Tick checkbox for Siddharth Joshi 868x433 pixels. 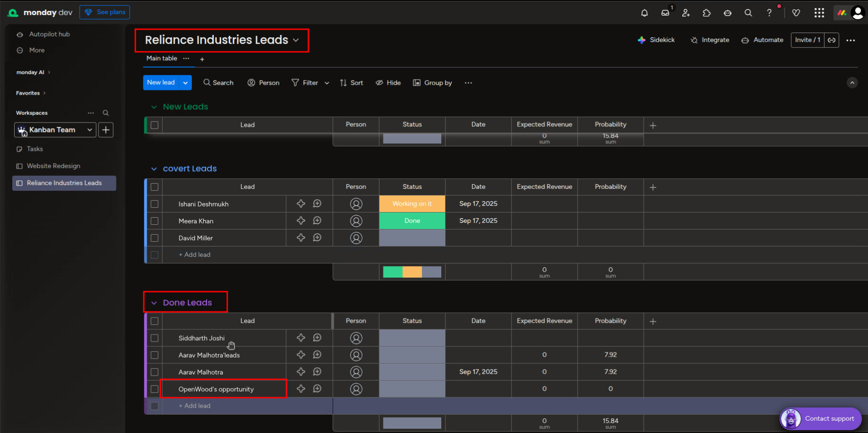[154, 338]
